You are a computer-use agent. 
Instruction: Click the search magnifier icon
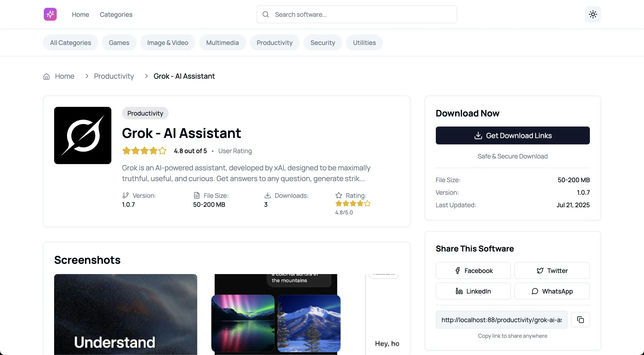pyautogui.click(x=265, y=15)
